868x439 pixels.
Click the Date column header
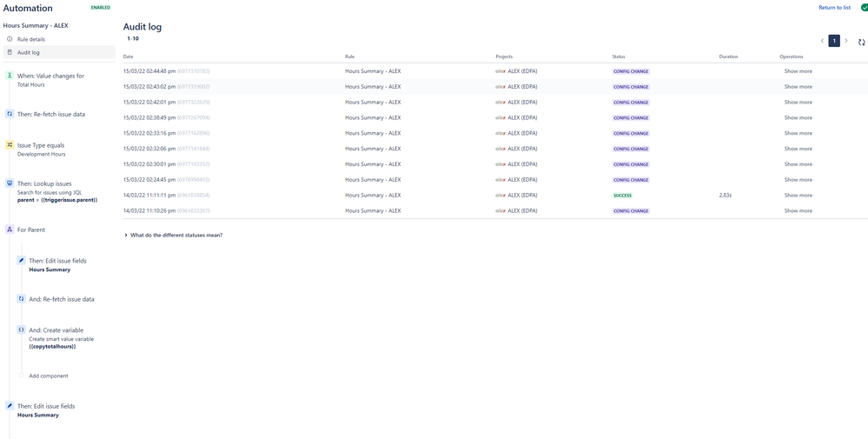(x=128, y=57)
